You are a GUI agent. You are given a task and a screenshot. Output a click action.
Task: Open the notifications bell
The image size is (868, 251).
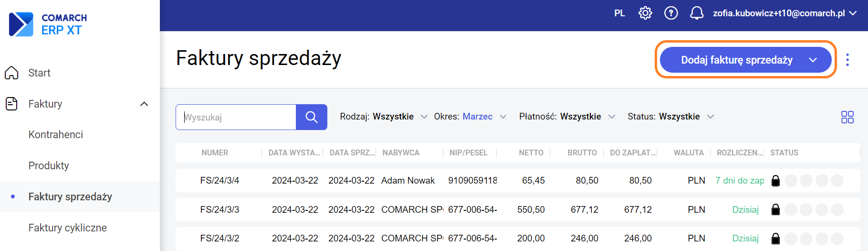[x=697, y=13]
